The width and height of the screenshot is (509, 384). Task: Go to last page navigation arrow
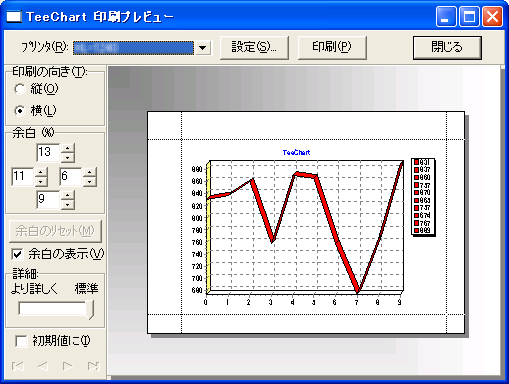click(x=93, y=366)
